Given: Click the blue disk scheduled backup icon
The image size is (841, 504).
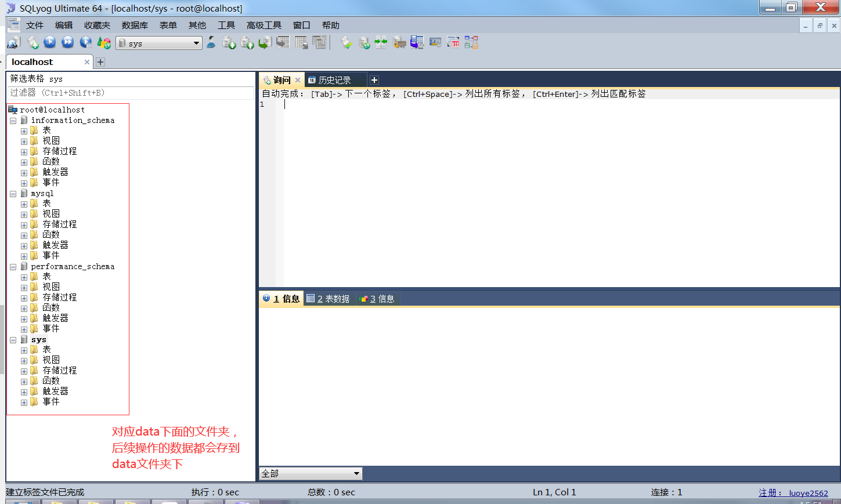Looking at the screenshot, I should [x=417, y=42].
